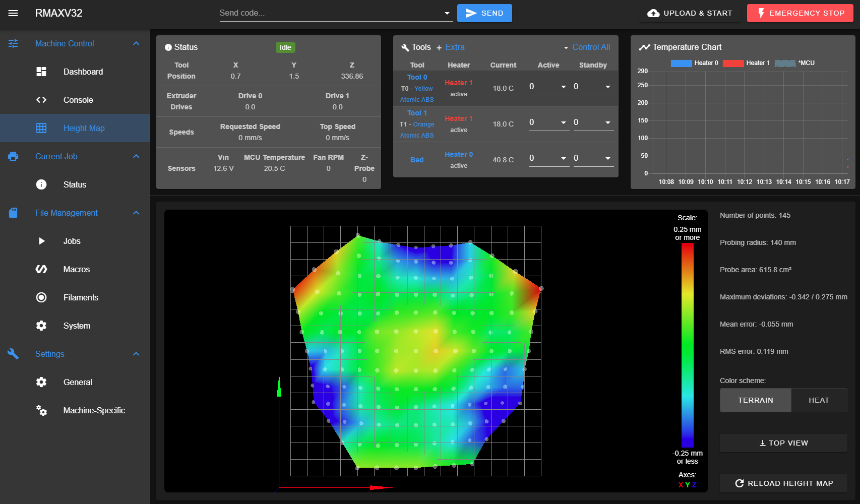The image size is (860, 504).
Task: Click the Idle status badge
Action: tap(285, 47)
